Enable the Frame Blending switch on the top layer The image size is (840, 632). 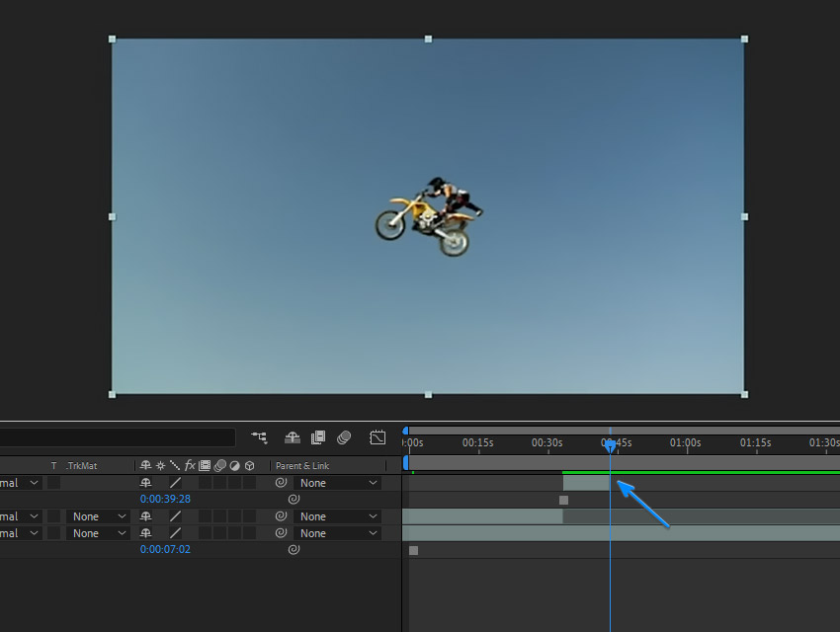coord(206,483)
